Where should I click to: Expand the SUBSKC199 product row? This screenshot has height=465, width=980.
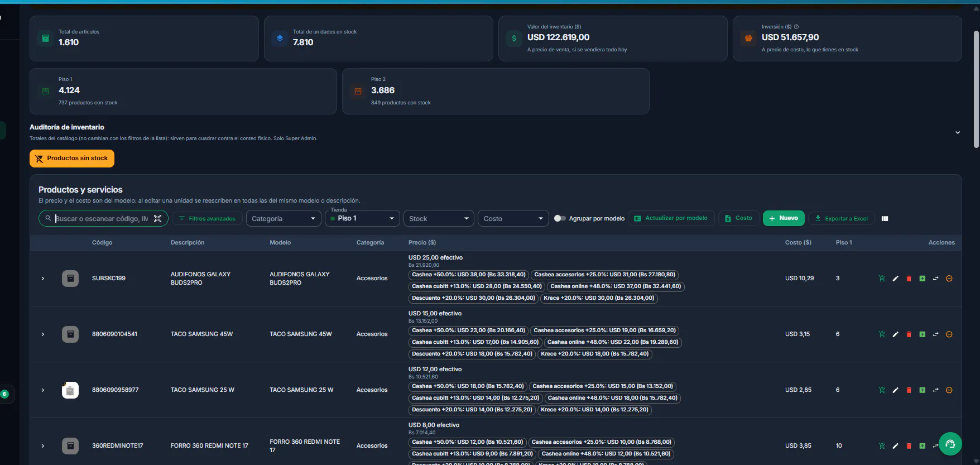point(43,279)
